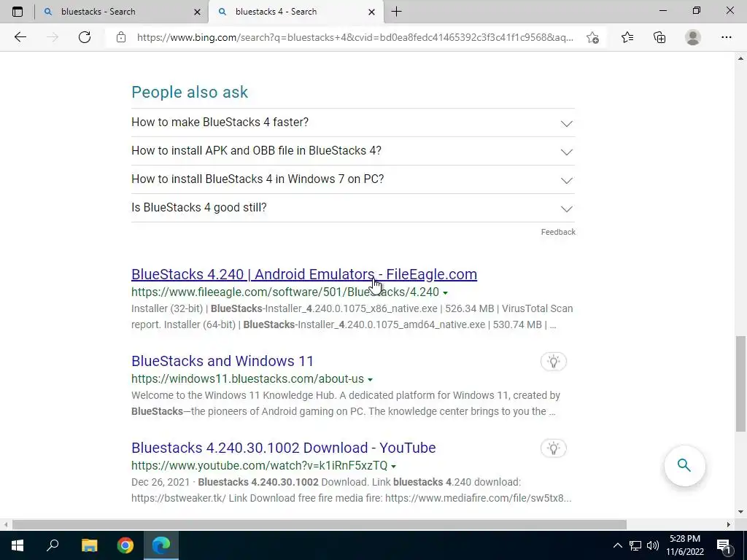Open the network status tray icon

(x=635, y=545)
